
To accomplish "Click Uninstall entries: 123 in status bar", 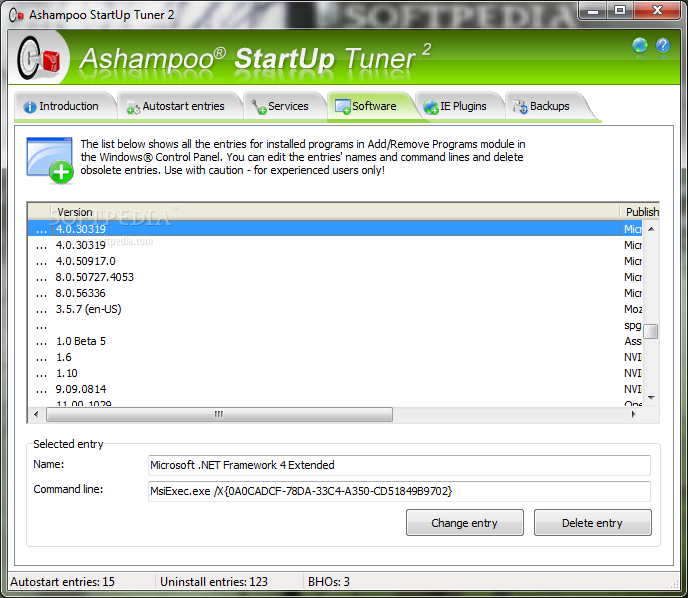I will pos(214,582).
